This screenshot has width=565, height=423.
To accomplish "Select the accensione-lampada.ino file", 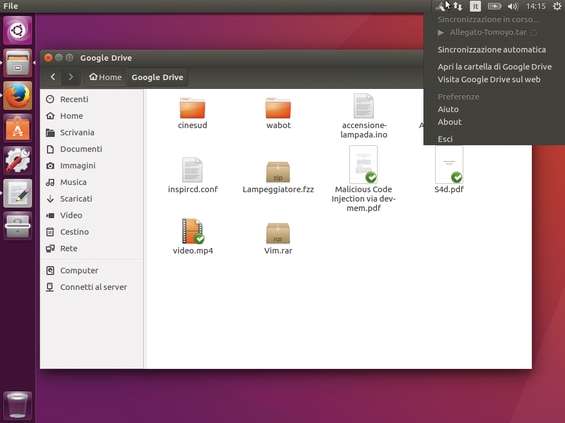I will pyautogui.click(x=364, y=116).
